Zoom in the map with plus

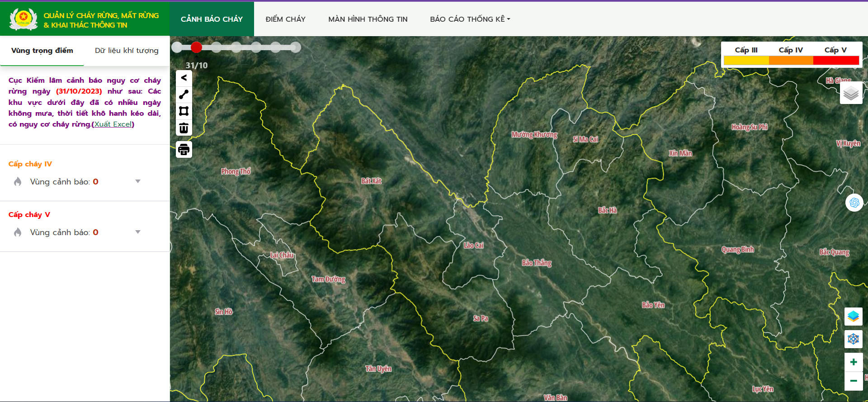coord(853,362)
